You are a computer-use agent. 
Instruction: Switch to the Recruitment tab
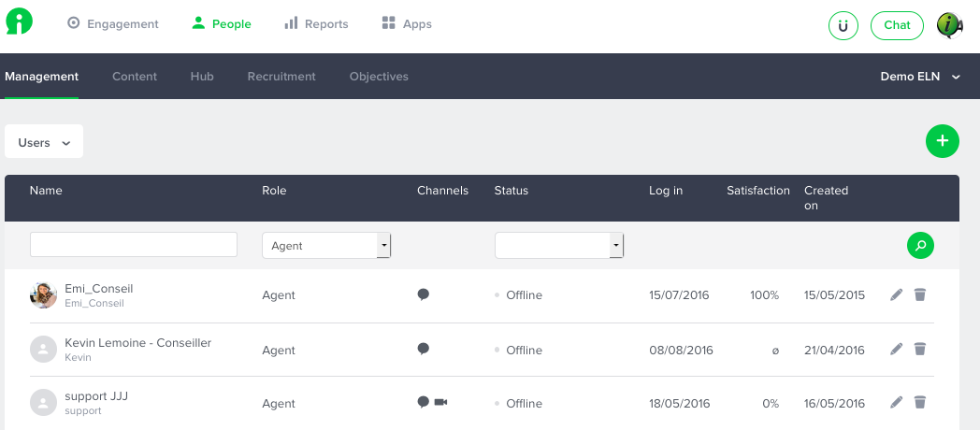click(281, 77)
